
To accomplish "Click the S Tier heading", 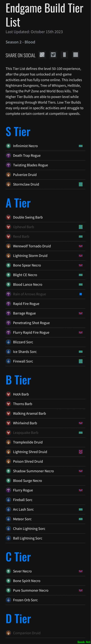I will tap(18, 132).
